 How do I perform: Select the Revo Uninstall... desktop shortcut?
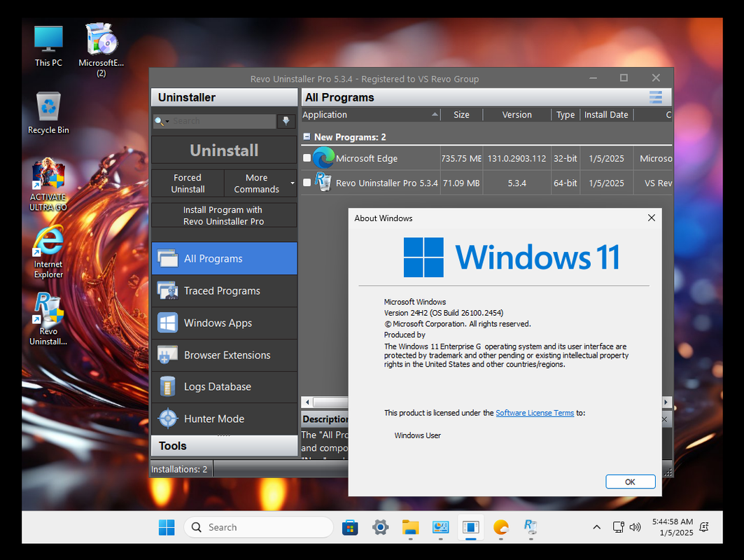coord(48,319)
